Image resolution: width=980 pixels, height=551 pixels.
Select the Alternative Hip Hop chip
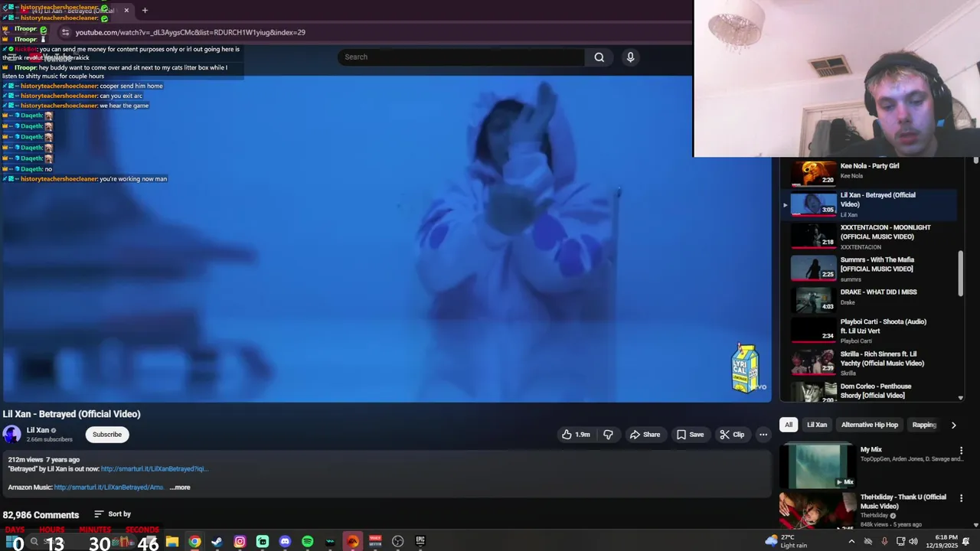click(870, 425)
